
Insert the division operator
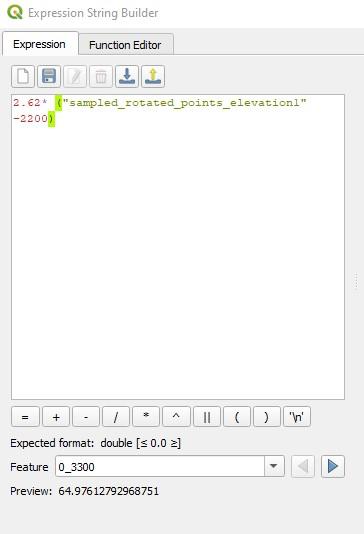[x=116, y=417]
